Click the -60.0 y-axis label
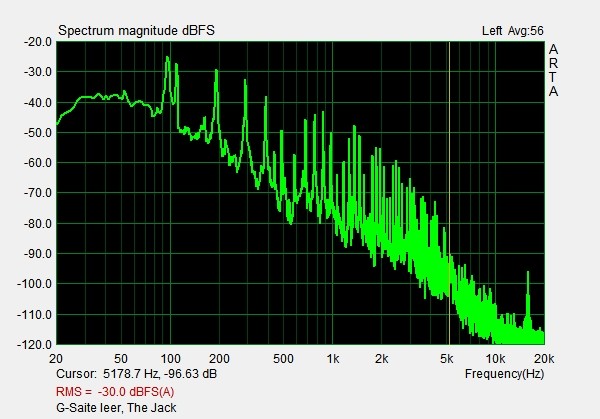This screenshot has height=419, width=600. coord(38,163)
